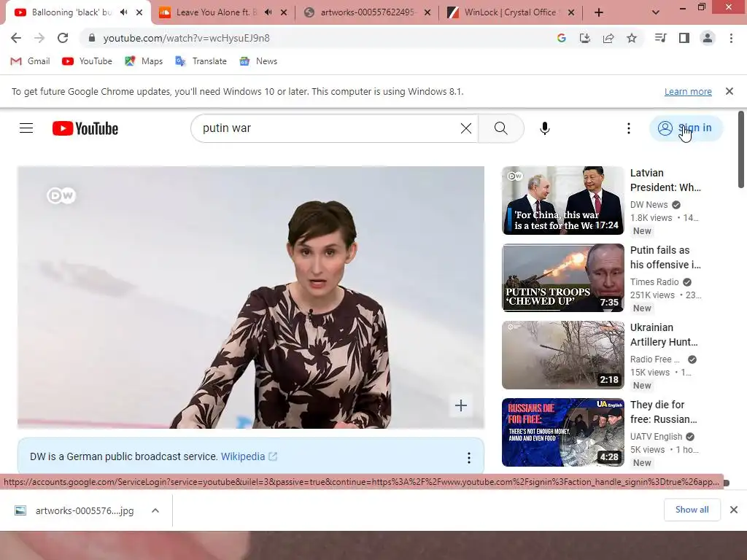Open YouTube settings three-dot menu
The height and width of the screenshot is (560, 747).
629,128
